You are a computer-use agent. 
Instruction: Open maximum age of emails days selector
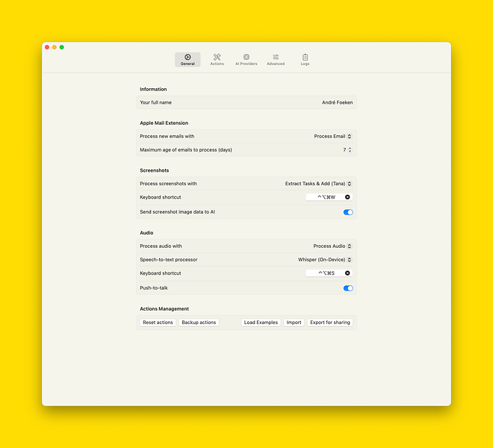point(347,150)
